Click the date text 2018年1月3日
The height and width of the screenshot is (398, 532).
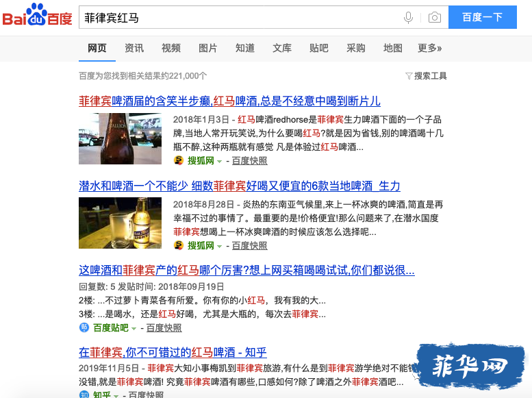point(201,119)
